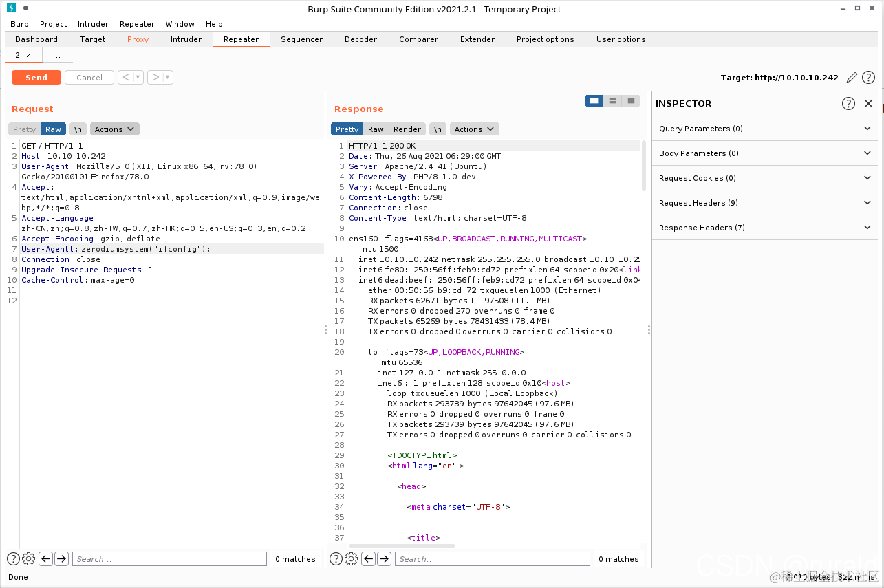Switch response view to Render
This screenshot has height=588, width=884.
point(407,129)
